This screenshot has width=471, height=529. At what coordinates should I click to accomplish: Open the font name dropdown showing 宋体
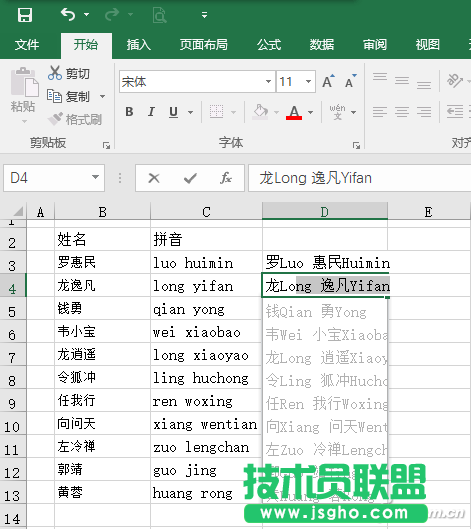coord(268,81)
